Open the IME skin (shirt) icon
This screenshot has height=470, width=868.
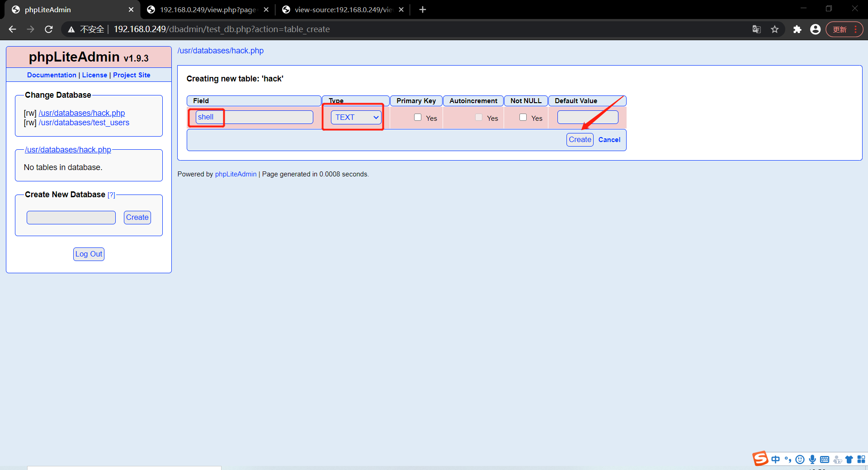[849, 460]
